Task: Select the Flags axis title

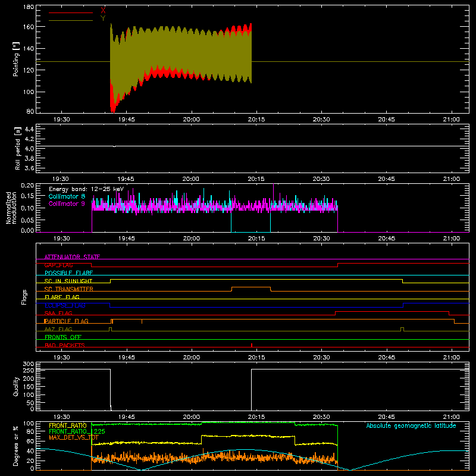Action: click(x=24, y=297)
